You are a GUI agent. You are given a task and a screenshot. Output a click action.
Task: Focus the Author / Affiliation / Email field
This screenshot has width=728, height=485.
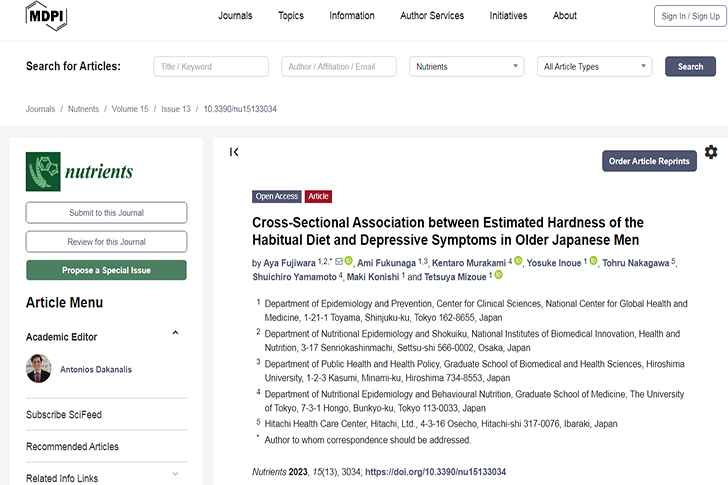338,66
